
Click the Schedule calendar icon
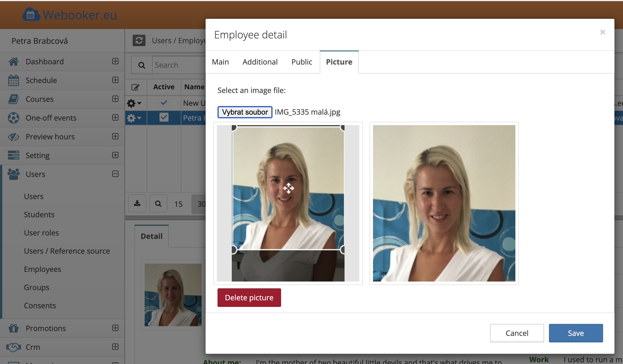click(x=13, y=80)
